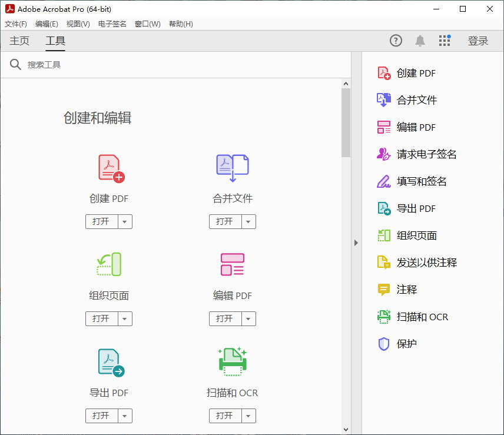Click the Combine Files (合并文件) large icon
This screenshot has height=435, width=504.
tap(232, 168)
